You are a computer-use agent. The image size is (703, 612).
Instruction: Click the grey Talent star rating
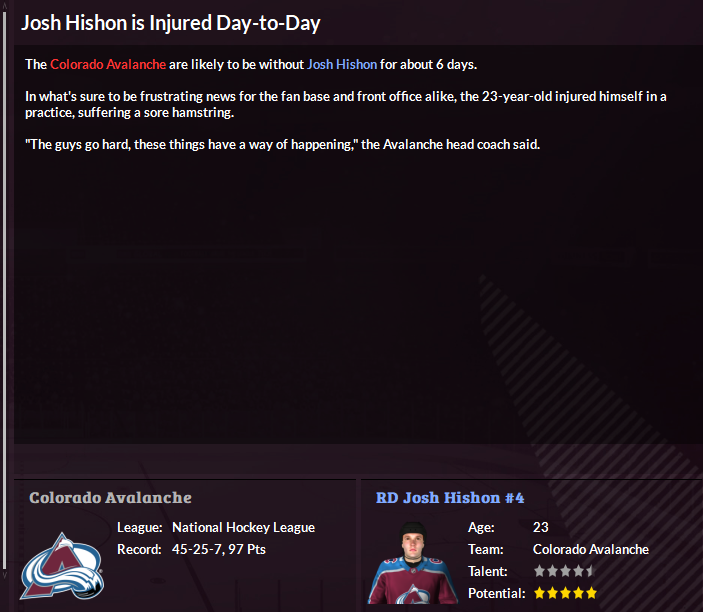565,571
